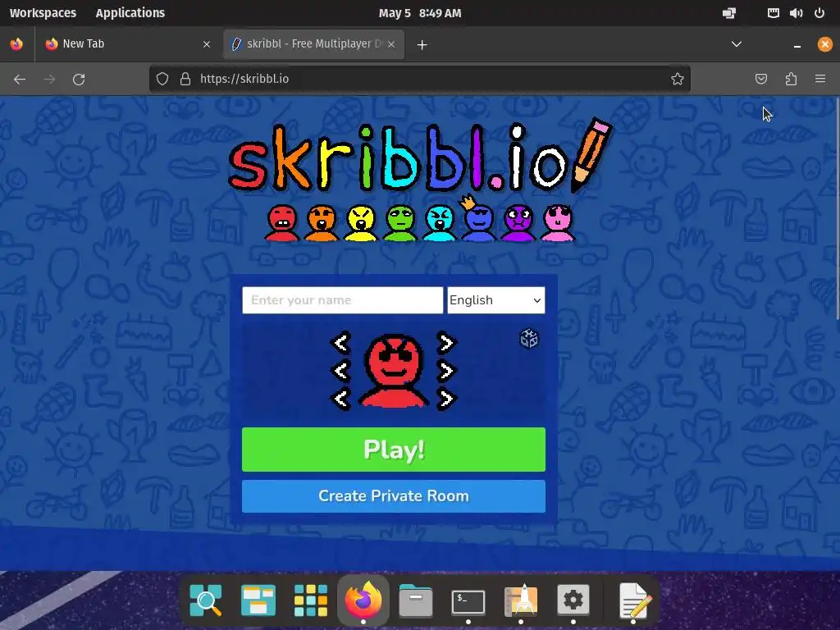Open the Workspaces menu

pyautogui.click(x=43, y=13)
